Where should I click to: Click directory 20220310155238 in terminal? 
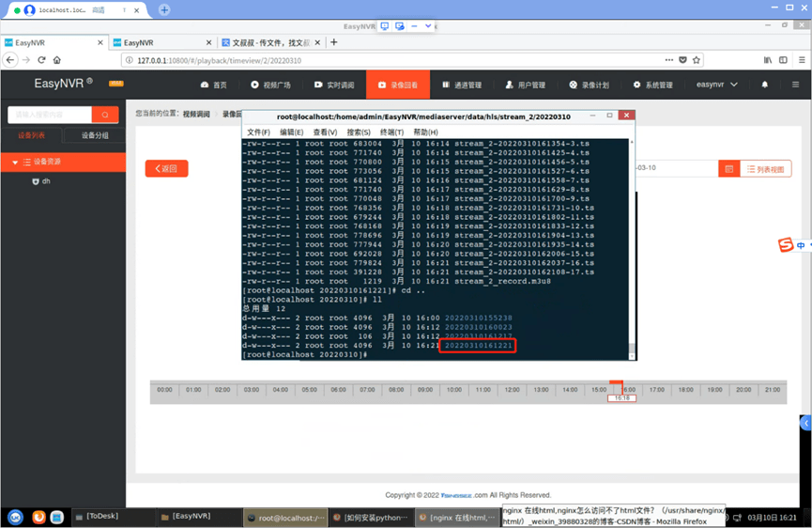point(479,318)
